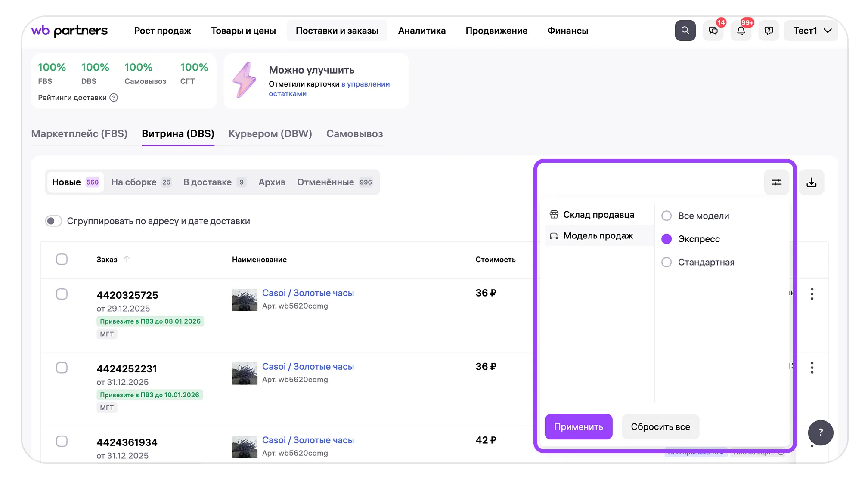Switch to Курьером (DBW) tab
This screenshot has width=868, height=479.
(270, 134)
